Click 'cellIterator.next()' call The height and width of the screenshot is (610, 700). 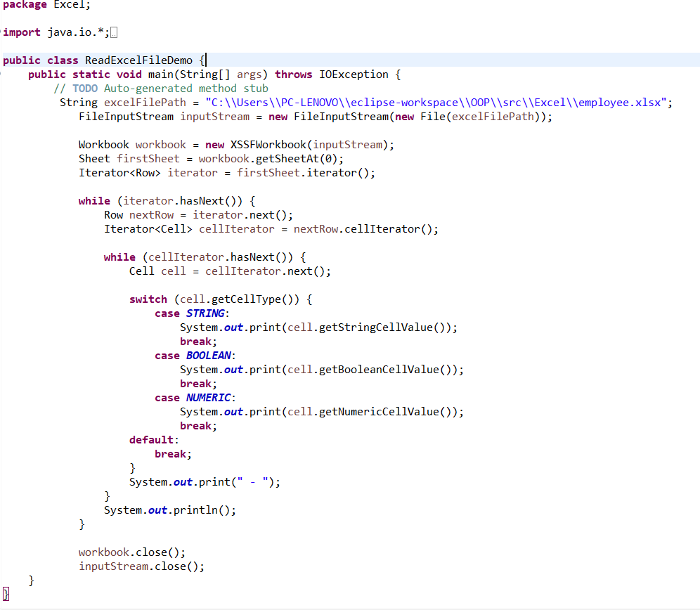pyautogui.click(x=265, y=271)
